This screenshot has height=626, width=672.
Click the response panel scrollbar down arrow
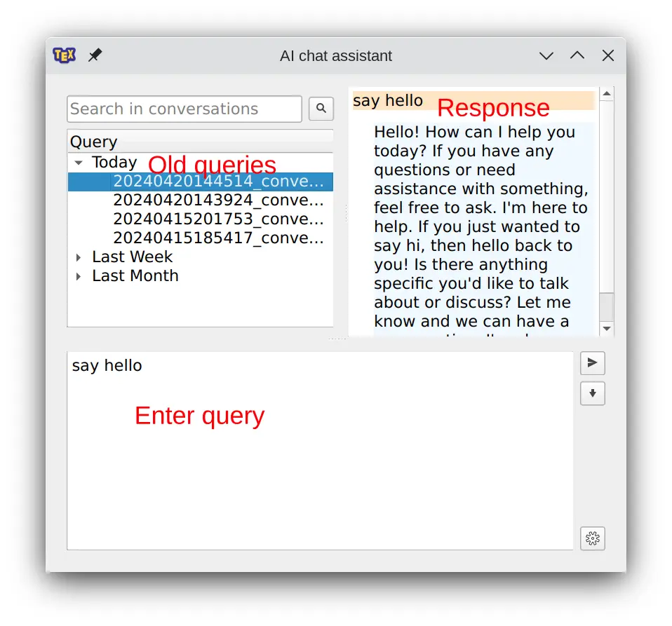pos(607,329)
